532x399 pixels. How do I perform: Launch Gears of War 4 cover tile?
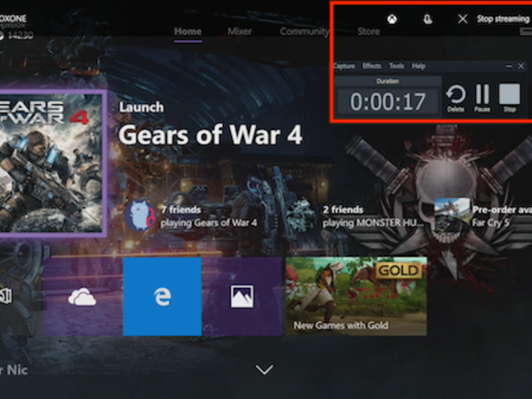[x=52, y=163]
